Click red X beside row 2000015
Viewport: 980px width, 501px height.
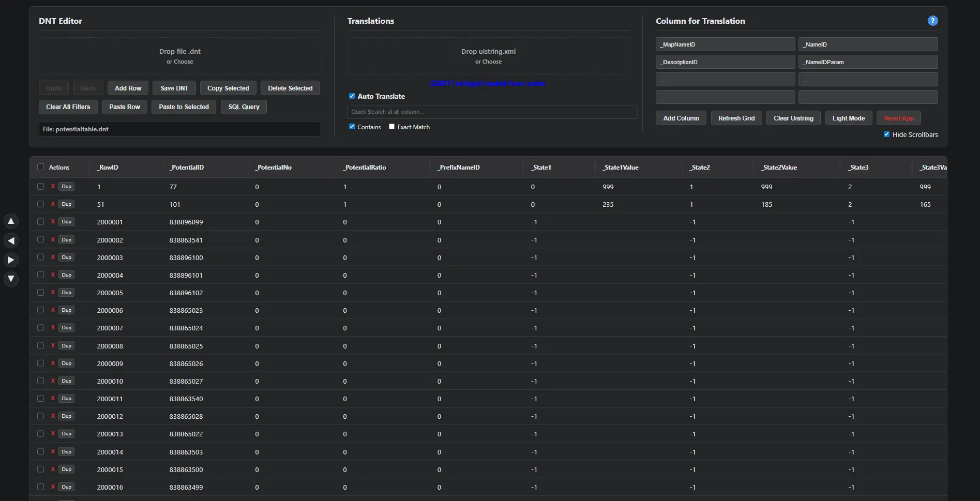53,469
